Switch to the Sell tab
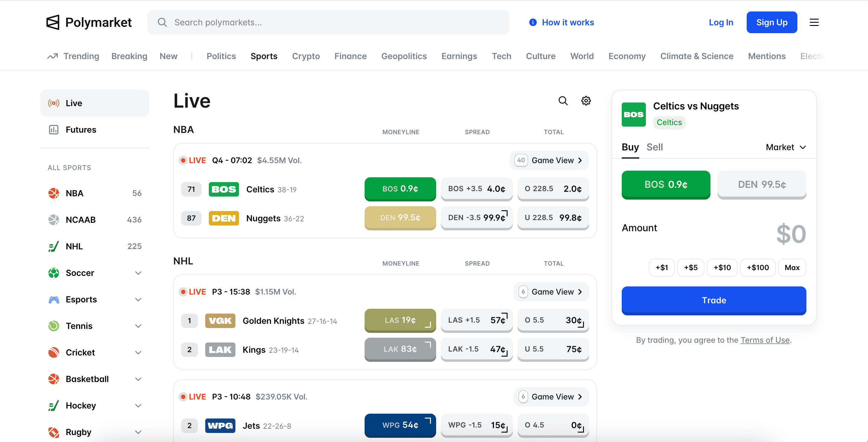This screenshot has height=442, width=868. 654,147
